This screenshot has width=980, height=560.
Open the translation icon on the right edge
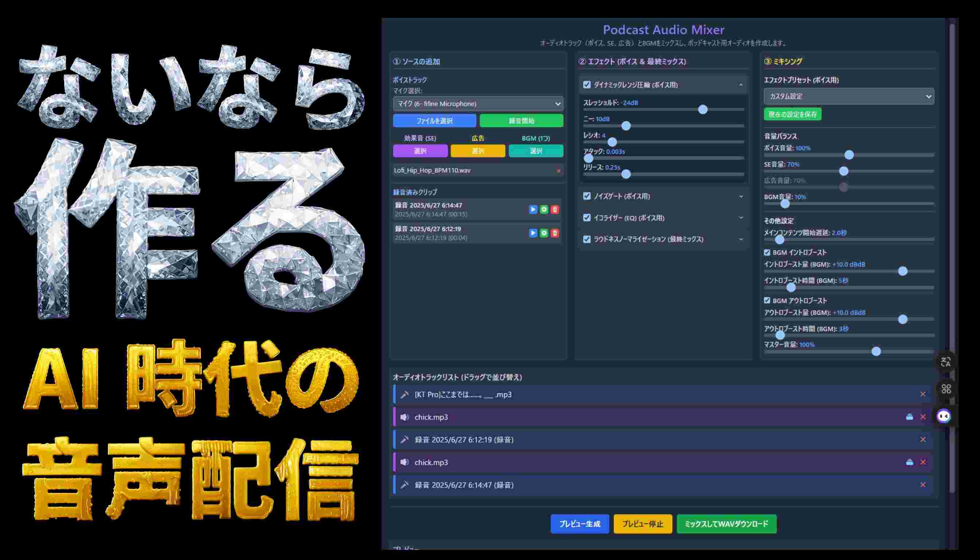pyautogui.click(x=945, y=363)
